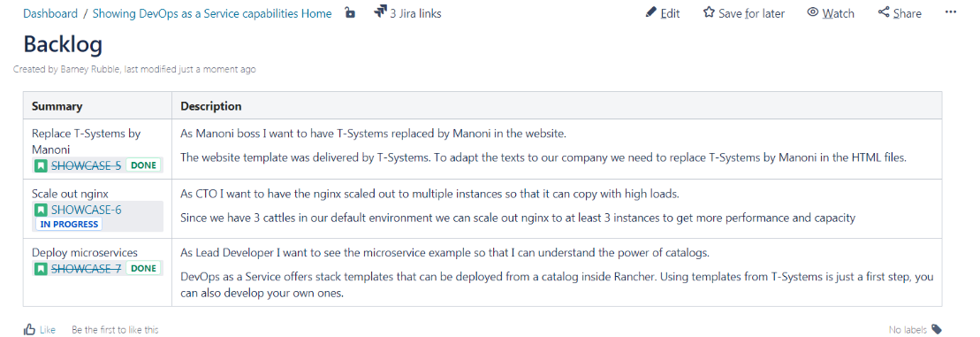Toggle the Watch eye icon

coord(812,12)
